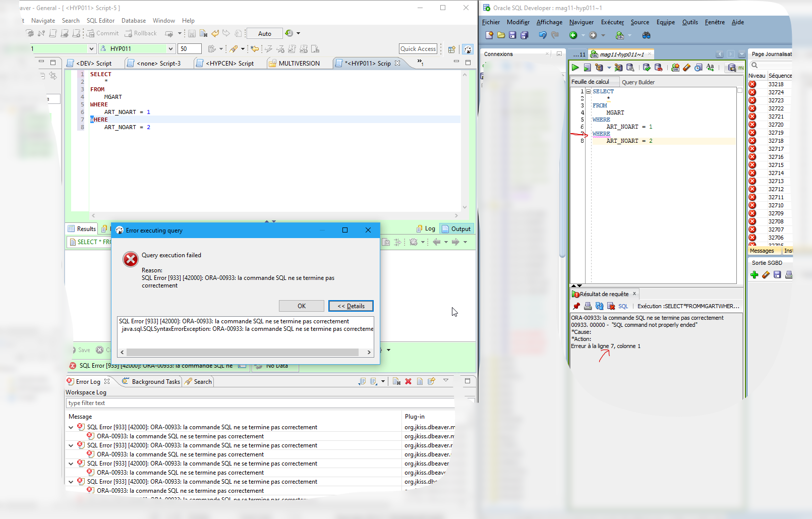Print the query result with the printer icon
The height and width of the screenshot is (519, 812).
(x=588, y=306)
